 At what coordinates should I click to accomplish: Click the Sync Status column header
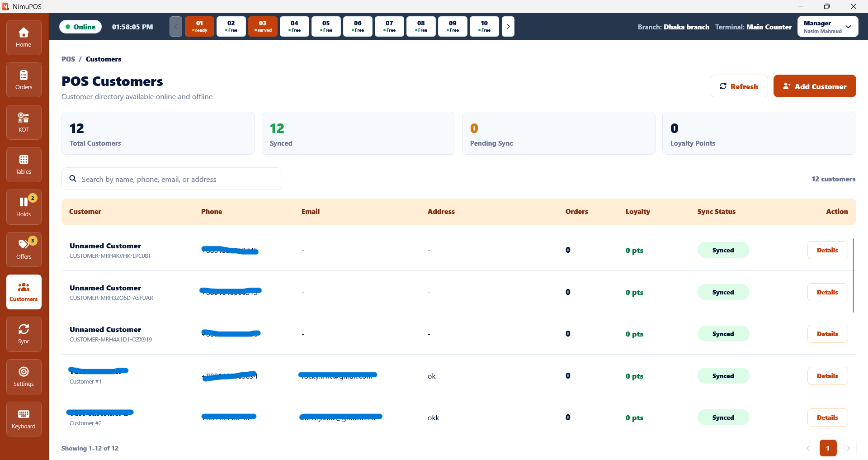coord(717,211)
